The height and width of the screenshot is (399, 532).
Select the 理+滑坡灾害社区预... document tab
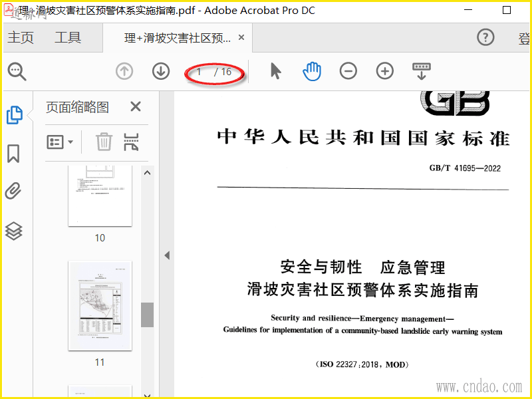[177, 38]
